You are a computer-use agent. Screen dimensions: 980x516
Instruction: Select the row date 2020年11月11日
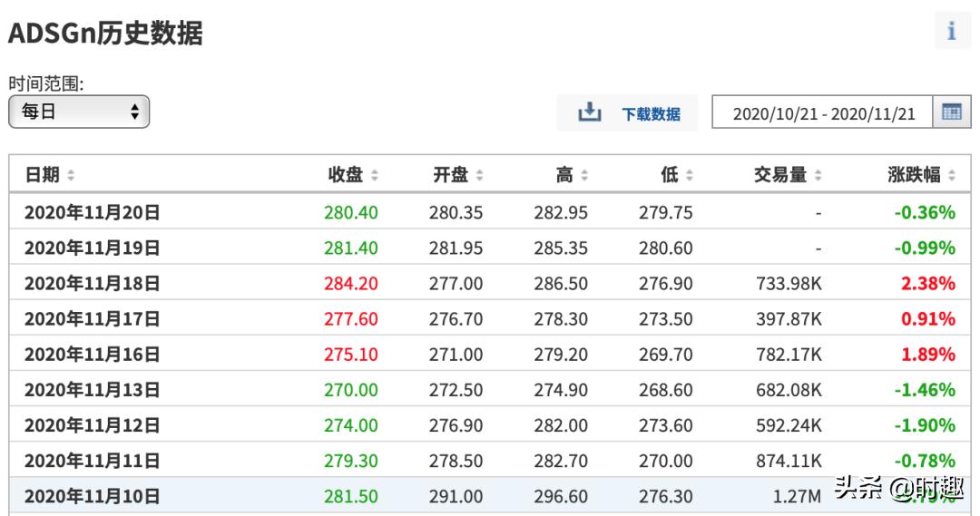tap(92, 461)
